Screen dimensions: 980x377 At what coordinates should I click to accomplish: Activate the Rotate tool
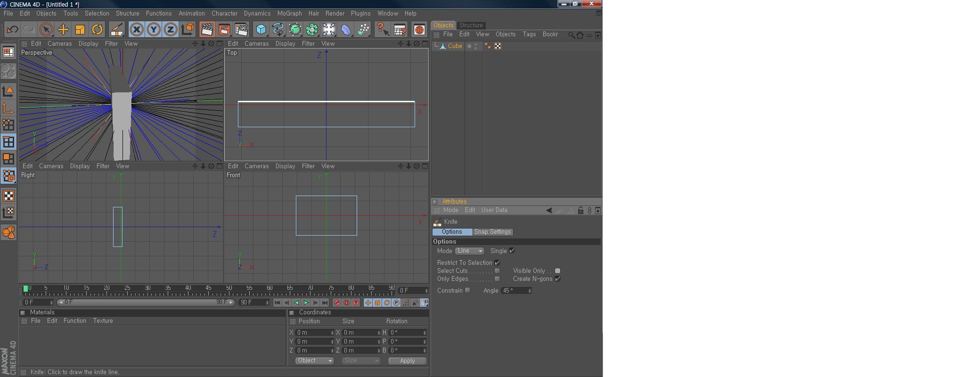[x=97, y=29]
